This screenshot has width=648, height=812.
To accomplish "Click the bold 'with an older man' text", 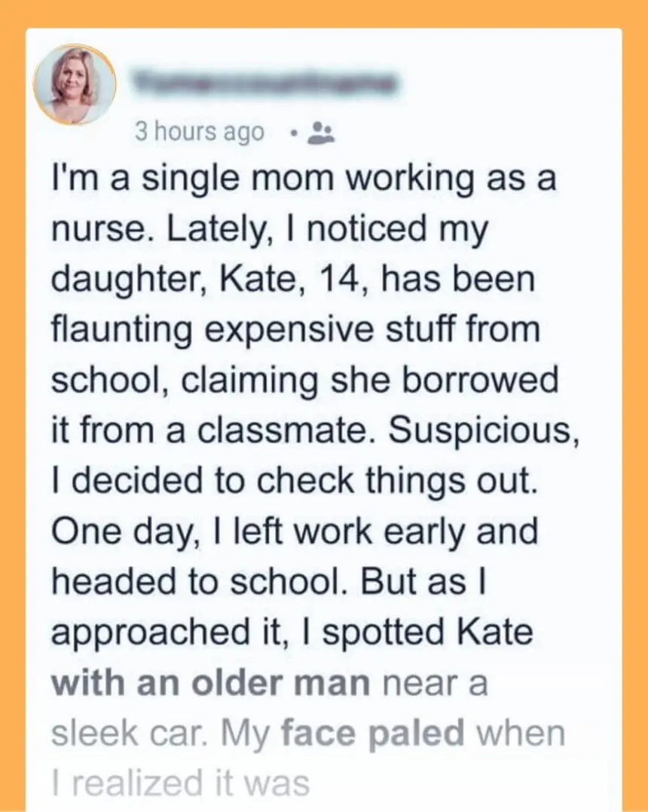I will coord(211,684).
